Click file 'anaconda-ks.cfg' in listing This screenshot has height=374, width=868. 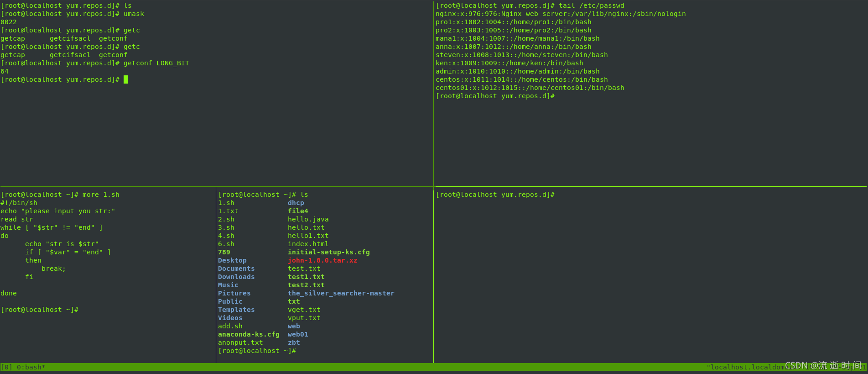(x=249, y=334)
